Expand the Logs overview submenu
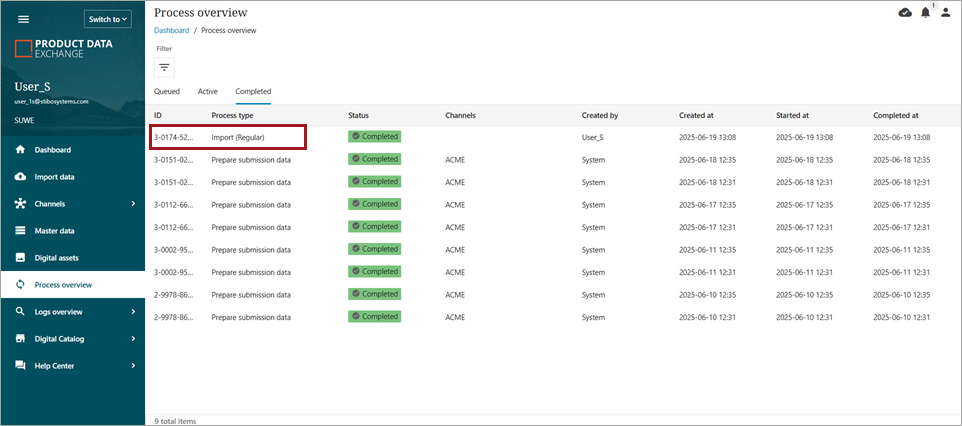This screenshot has height=426, width=962. coord(133,312)
